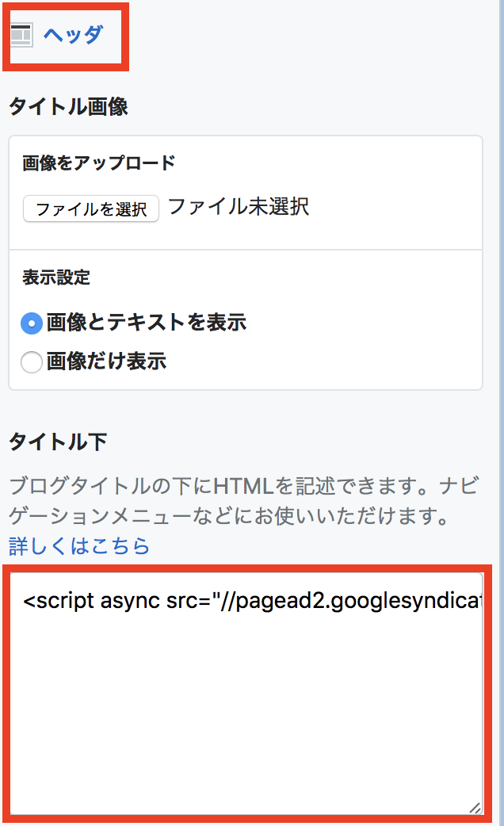Screen dimensions: 504x826
Task: Open the 詳しくはこちら link
Action: coord(79,545)
